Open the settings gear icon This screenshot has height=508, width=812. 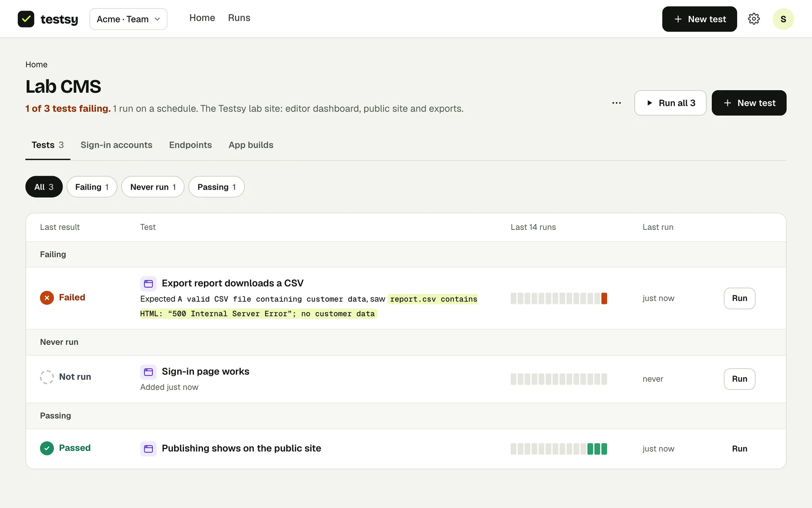754,19
